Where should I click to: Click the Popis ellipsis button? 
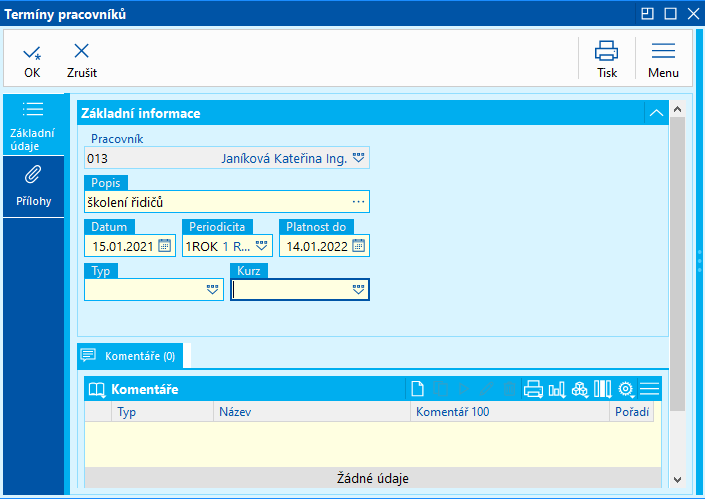358,202
